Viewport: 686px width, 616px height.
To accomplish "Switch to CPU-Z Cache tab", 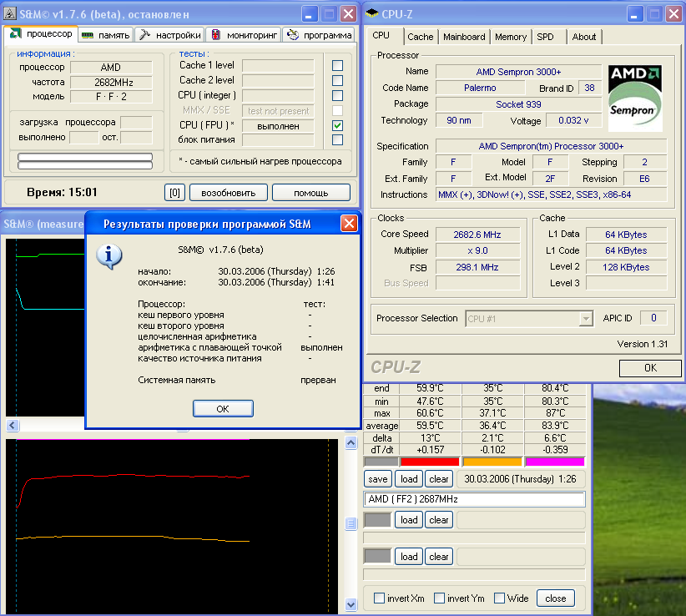I will tap(420, 37).
